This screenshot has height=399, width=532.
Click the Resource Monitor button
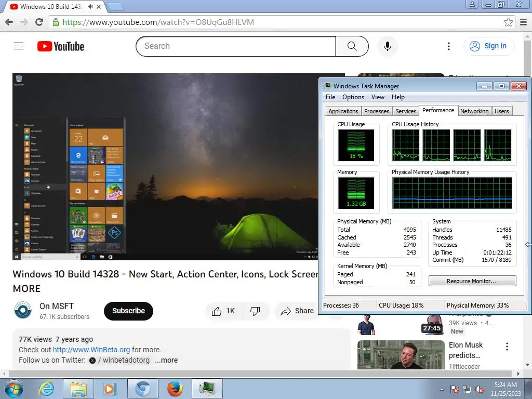tap(472, 281)
